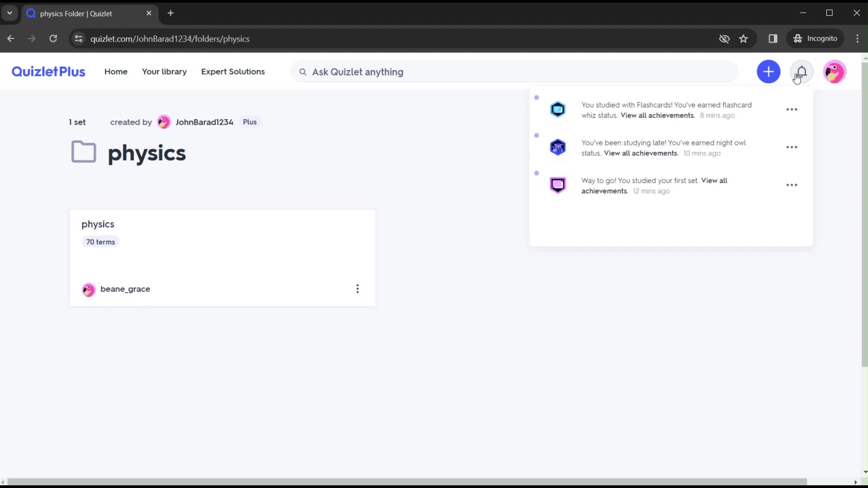The height and width of the screenshot is (488, 868).
Task: Open the split screen browser icon
Action: [x=773, y=38]
